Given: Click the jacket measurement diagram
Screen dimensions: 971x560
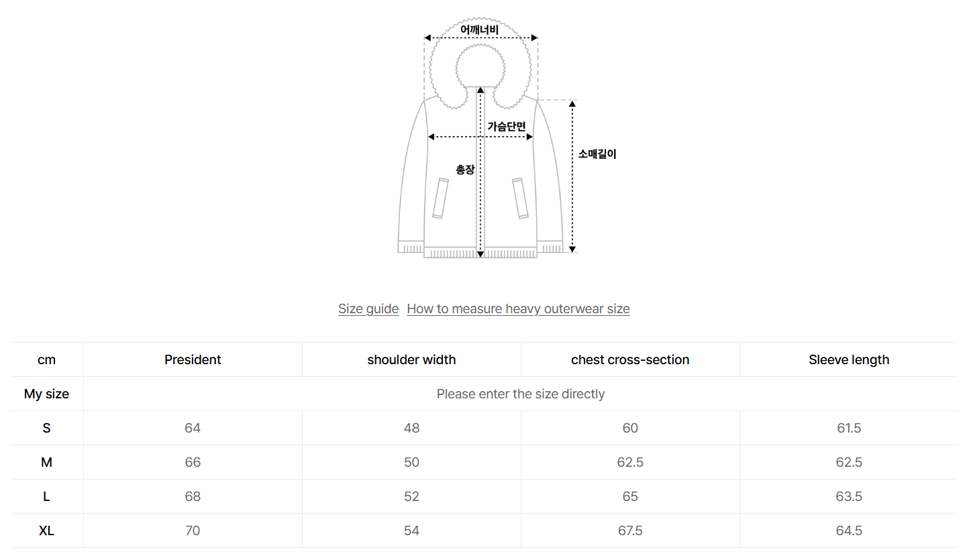Looking at the screenshot, I should click(480, 174).
